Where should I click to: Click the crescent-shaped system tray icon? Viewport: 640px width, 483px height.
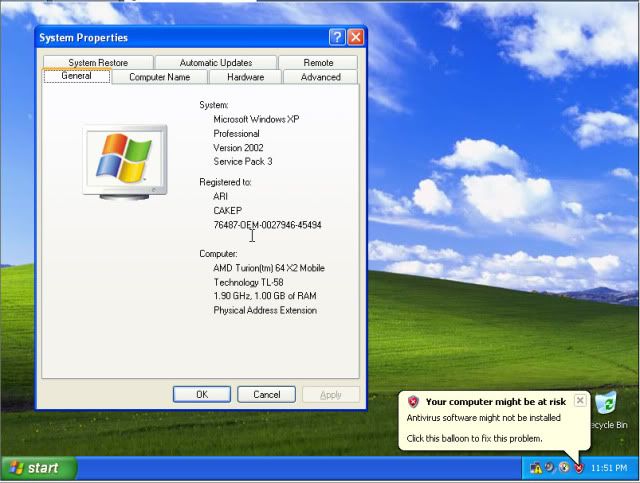(x=550, y=467)
